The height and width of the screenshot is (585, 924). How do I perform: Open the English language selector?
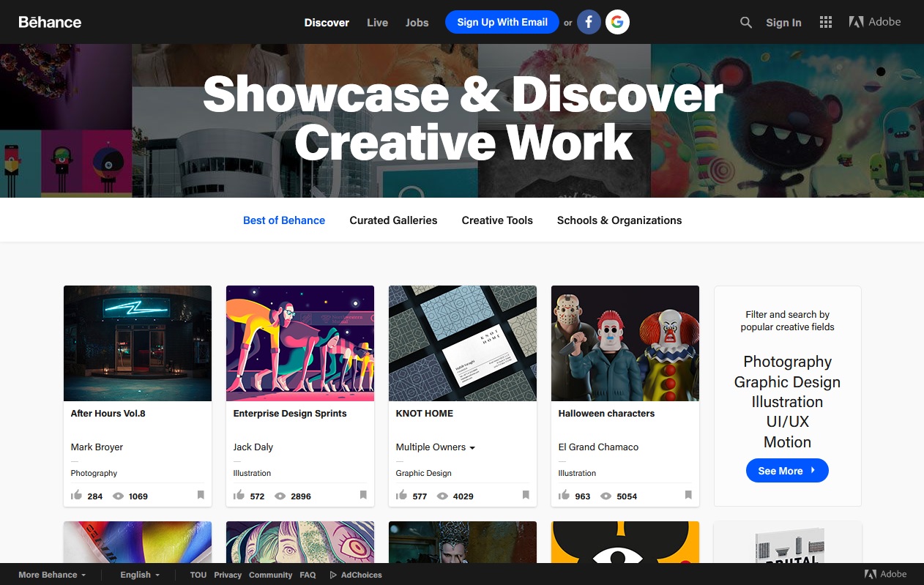click(140, 575)
